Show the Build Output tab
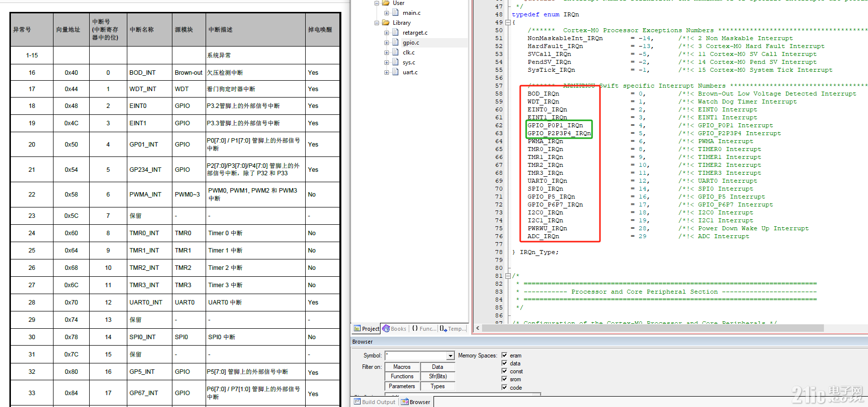 point(375,402)
